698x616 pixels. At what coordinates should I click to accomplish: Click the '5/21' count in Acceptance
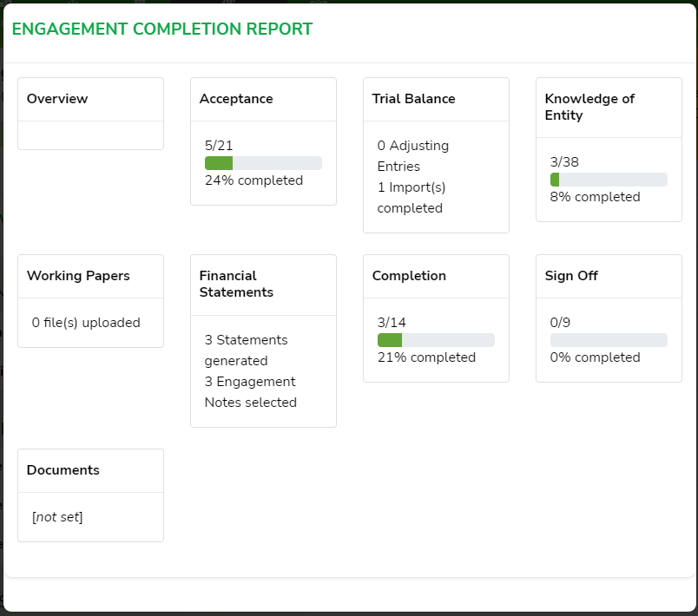(219, 146)
